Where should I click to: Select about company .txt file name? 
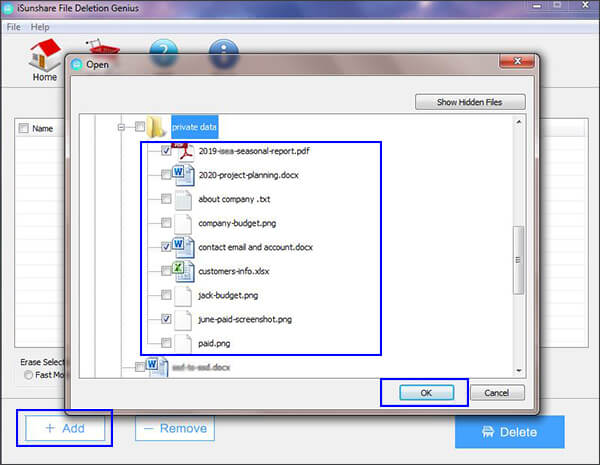(234, 199)
